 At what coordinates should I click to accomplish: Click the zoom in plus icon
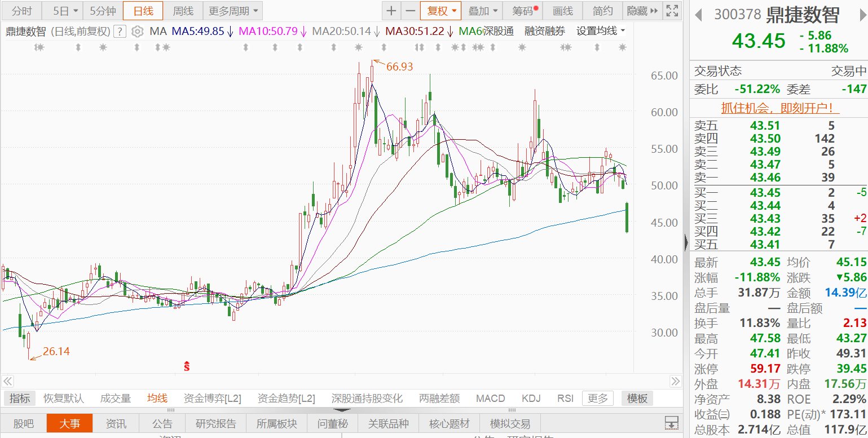391,11
